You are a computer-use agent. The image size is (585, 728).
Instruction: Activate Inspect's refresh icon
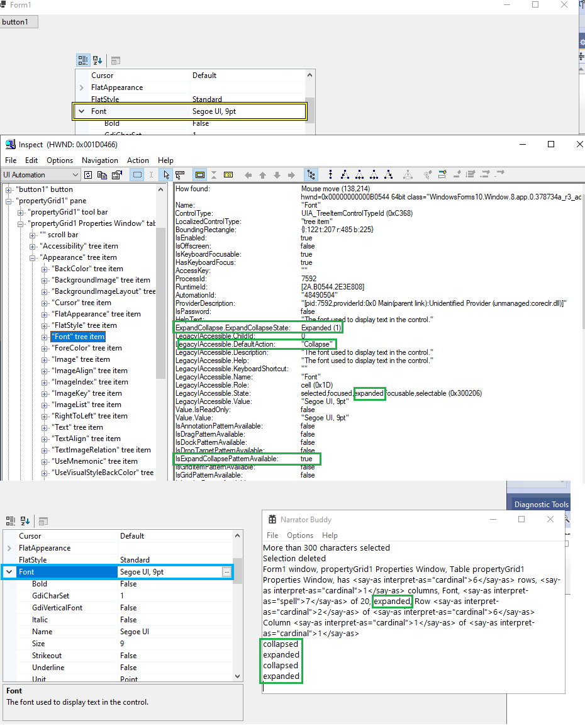tap(88, 174)
